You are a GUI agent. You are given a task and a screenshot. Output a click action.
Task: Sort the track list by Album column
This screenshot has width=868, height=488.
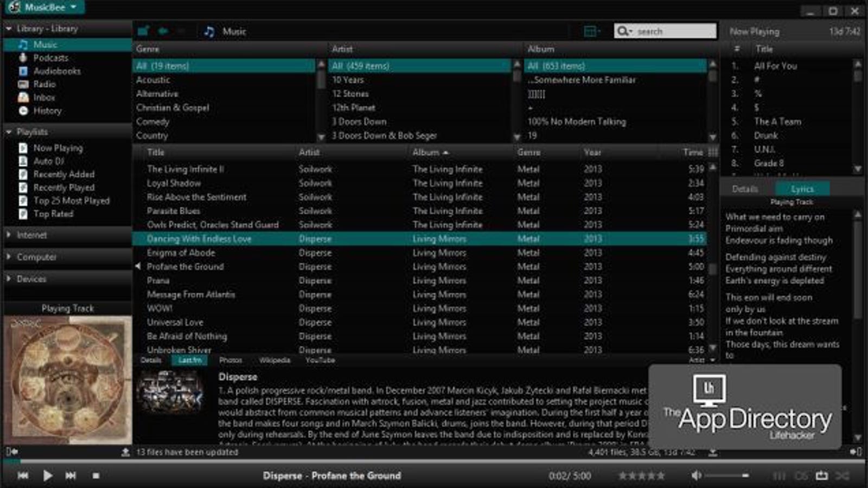click(x=430, y=152)
